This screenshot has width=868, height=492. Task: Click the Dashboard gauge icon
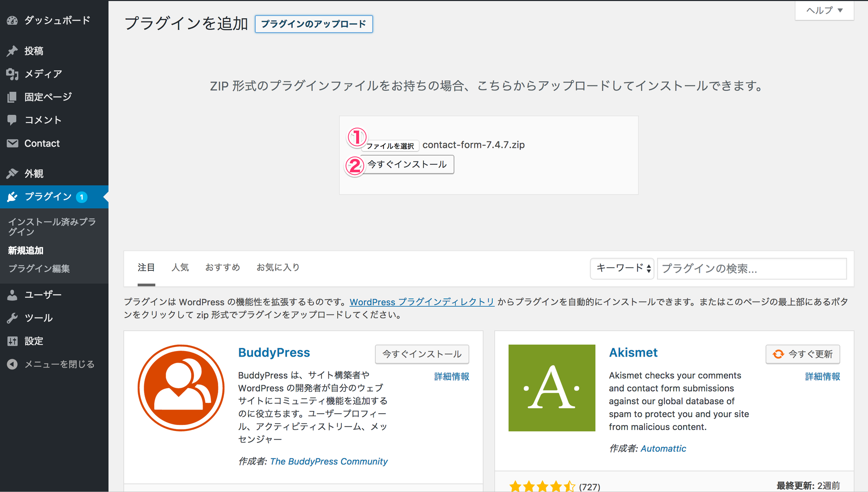[x=12, y=20]
